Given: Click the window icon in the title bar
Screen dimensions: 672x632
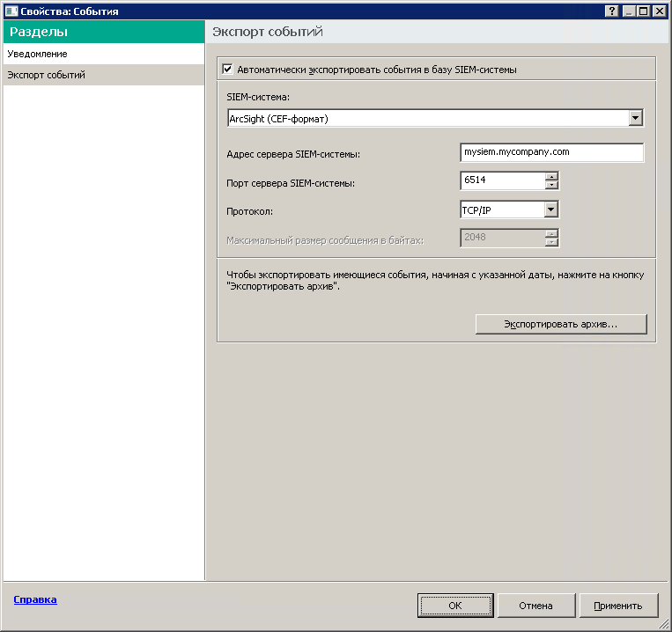Looking at the screenshot, I should click(x=11, y=11).
